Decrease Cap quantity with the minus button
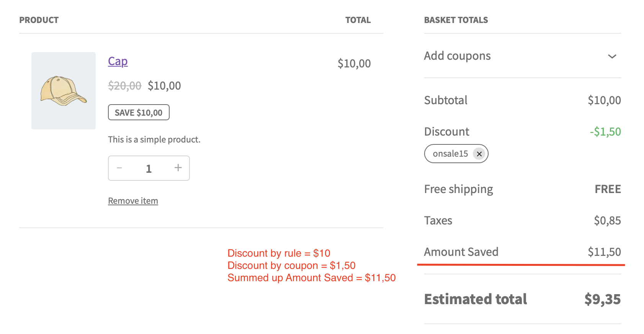Image resolution: width=644 pixels, height=334 pixels. pos(119,168)
